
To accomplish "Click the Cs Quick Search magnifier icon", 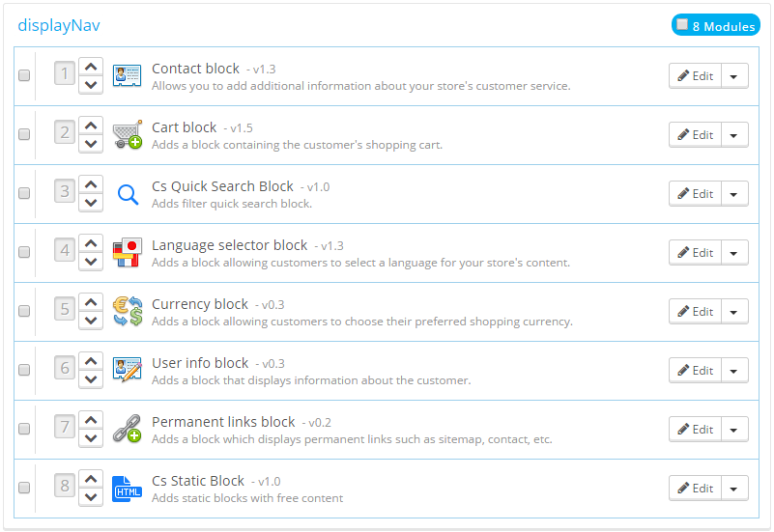I will tap(127, 194).
